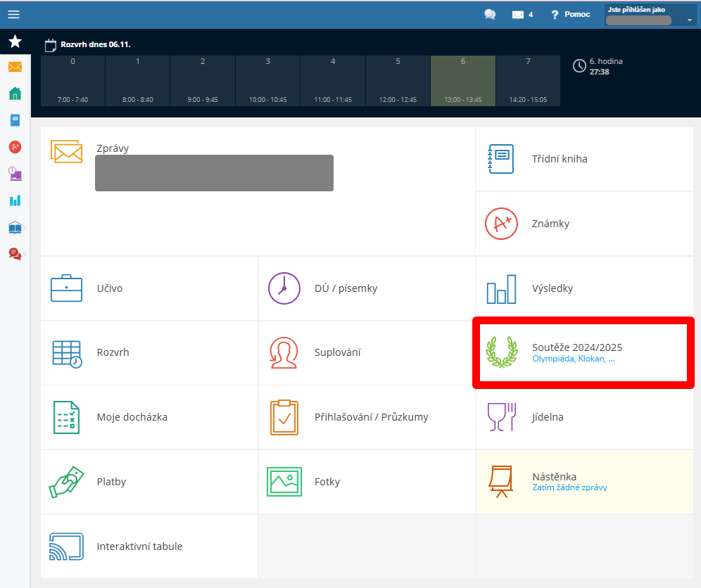Open the red A+ grades icon in sidebar
Viewport: 701px width, 588px height.
pyautogui.click(x=15, y=147)
